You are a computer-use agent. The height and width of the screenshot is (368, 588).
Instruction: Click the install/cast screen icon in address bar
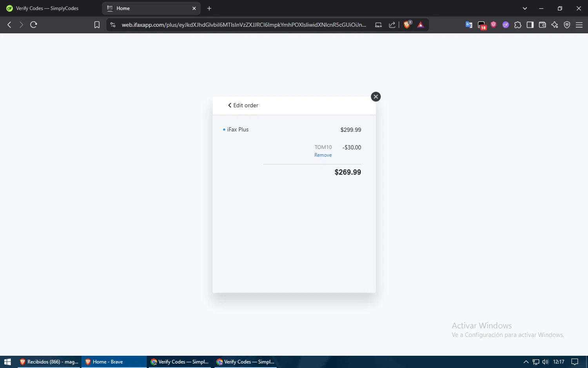378,25
